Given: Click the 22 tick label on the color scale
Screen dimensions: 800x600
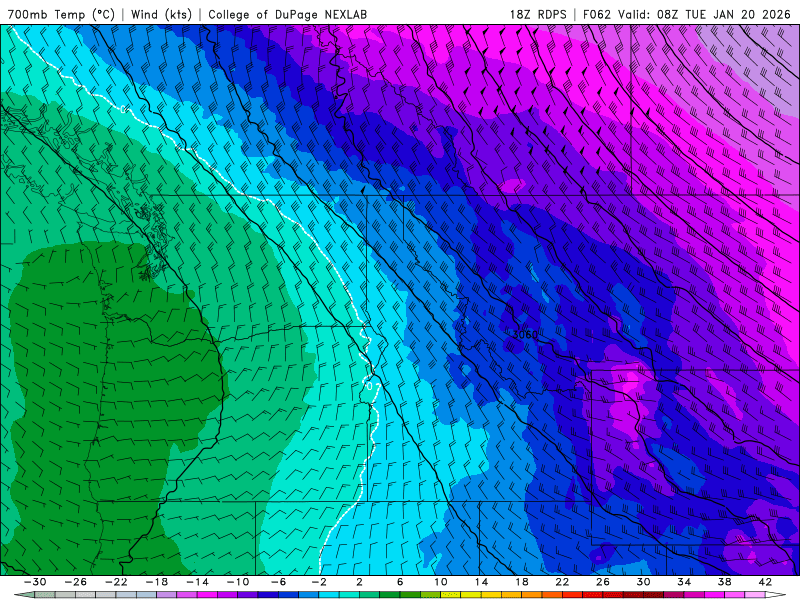Looking at the screenshot, I should (x=562, y=582).
